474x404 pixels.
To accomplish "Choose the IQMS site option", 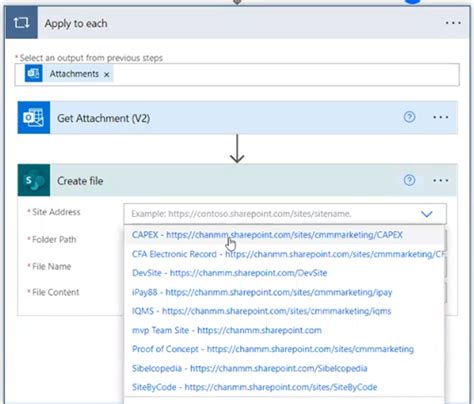I will point(284,311).
